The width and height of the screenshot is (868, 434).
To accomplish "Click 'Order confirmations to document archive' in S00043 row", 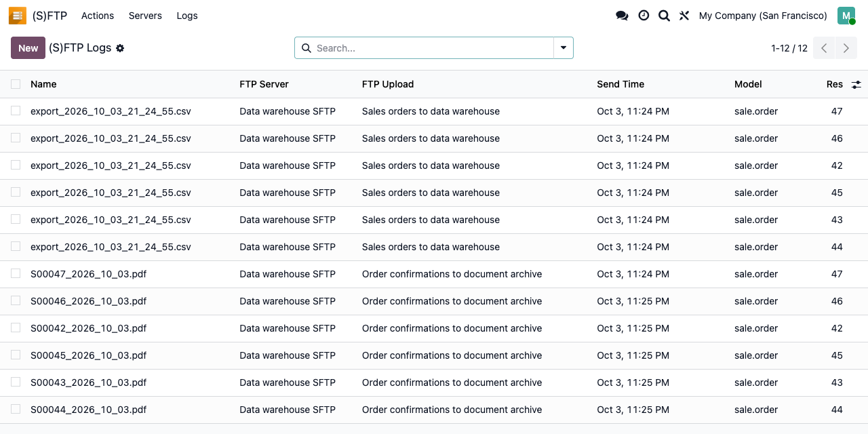I will pyautogui.click(x=452, y=382).
